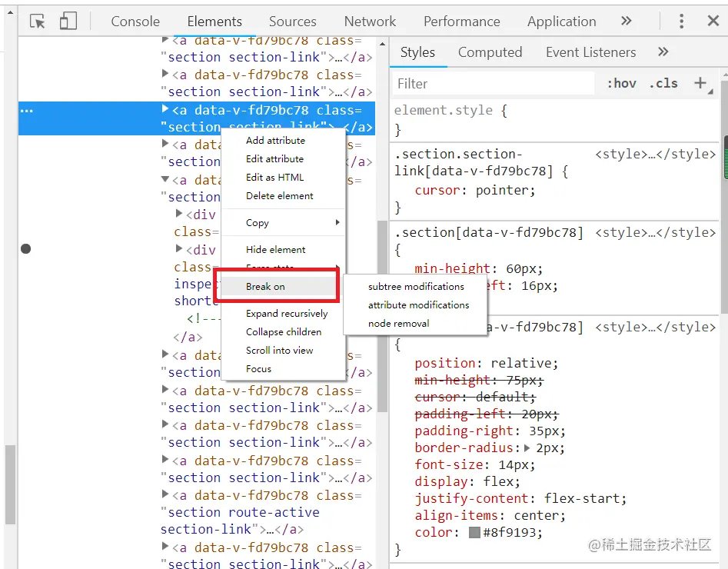Toggle the device toolbar icon
Image resolution: width=728 pixels, height=569 pixels.
point(68,22)
